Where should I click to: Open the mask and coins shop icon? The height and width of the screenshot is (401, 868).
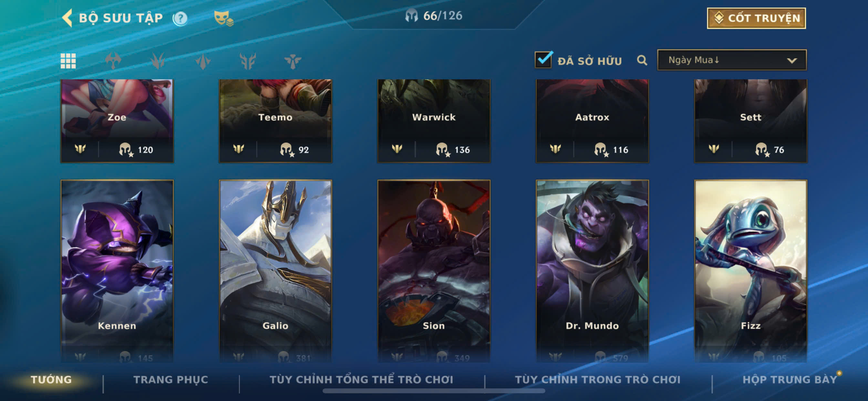click(x=223, y=18)
